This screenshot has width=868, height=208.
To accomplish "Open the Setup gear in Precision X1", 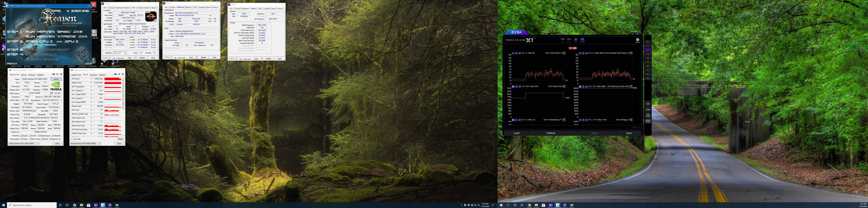I will point(638,40).
